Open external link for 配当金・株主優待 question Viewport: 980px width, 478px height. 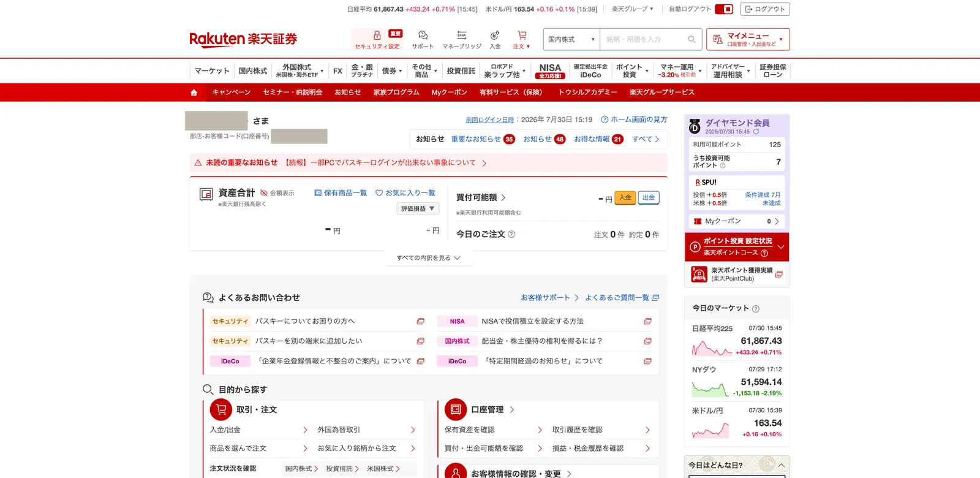coord(647,341)
